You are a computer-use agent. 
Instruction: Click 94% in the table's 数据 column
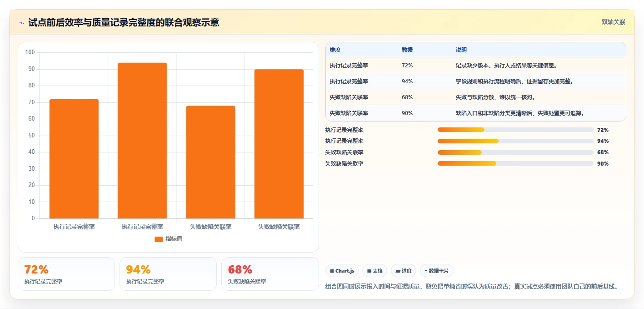(407, 81)
